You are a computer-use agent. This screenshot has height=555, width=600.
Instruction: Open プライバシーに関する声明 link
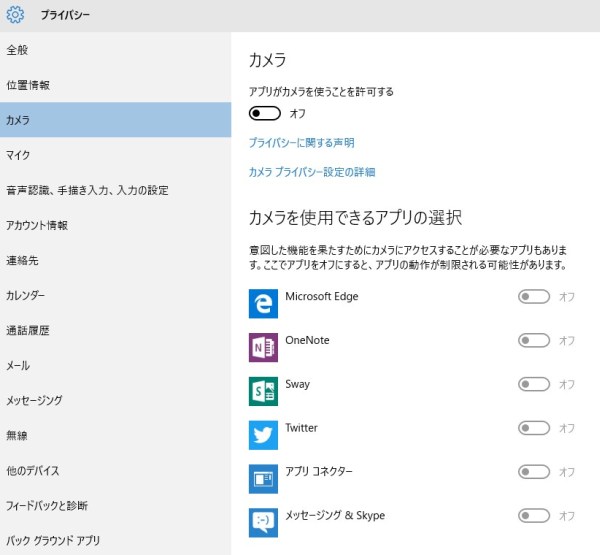point(301,143)
